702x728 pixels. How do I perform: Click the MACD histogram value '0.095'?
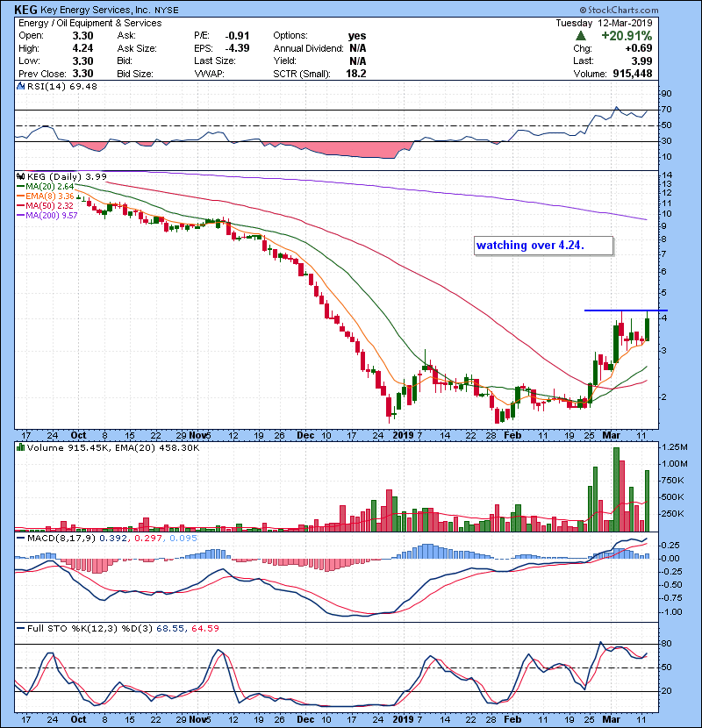[x=183, y=539]
